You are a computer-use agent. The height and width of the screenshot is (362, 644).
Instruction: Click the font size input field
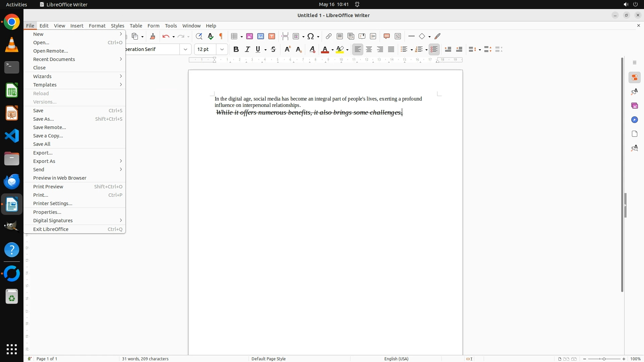click(x=205, y=49)
